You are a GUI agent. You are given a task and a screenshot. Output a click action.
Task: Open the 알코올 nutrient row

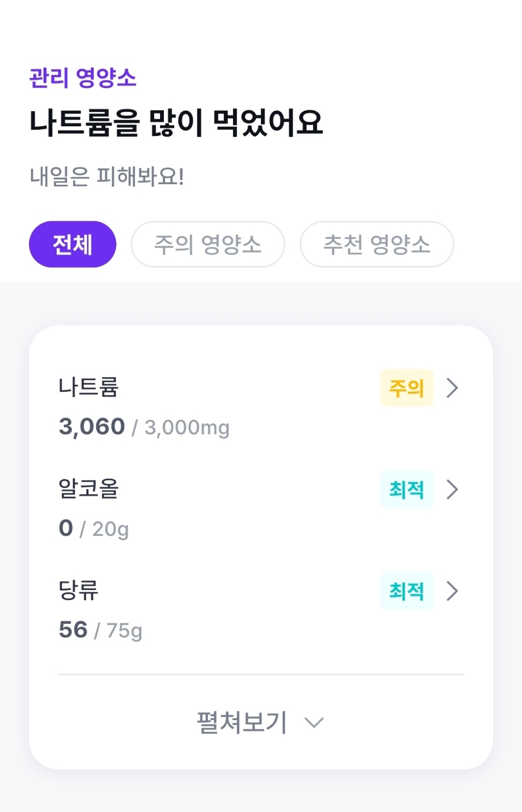coord(89,488)
